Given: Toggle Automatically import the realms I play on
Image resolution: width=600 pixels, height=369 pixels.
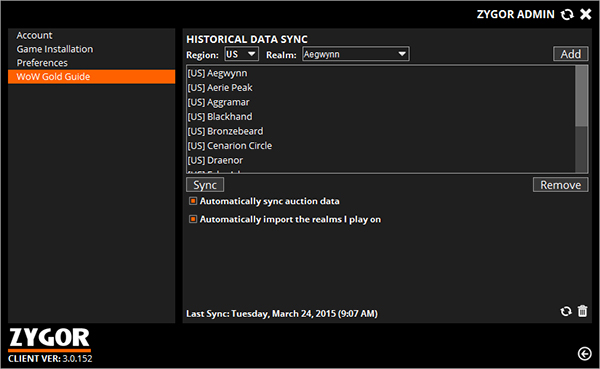Looking at the screenshot, I should click(x=193, y=219).
